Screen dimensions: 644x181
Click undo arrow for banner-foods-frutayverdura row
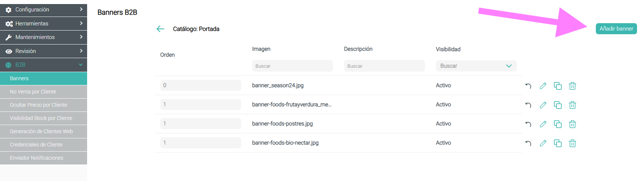(528, 105)
